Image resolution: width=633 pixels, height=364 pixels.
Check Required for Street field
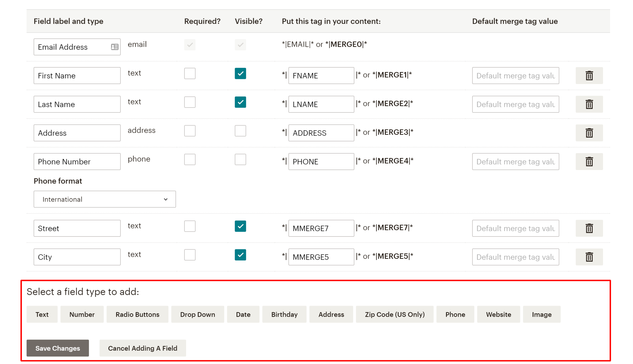click(190, 226)
